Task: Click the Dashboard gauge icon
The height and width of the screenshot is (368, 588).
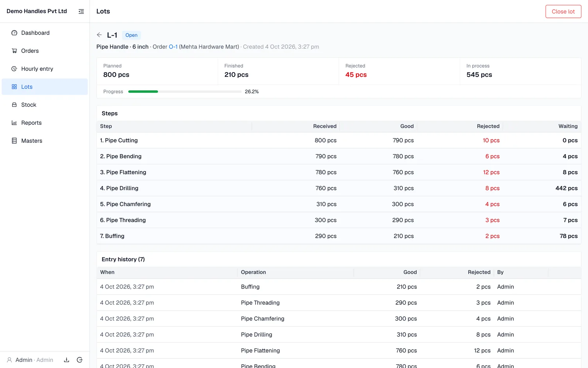Action: [14, 33]
